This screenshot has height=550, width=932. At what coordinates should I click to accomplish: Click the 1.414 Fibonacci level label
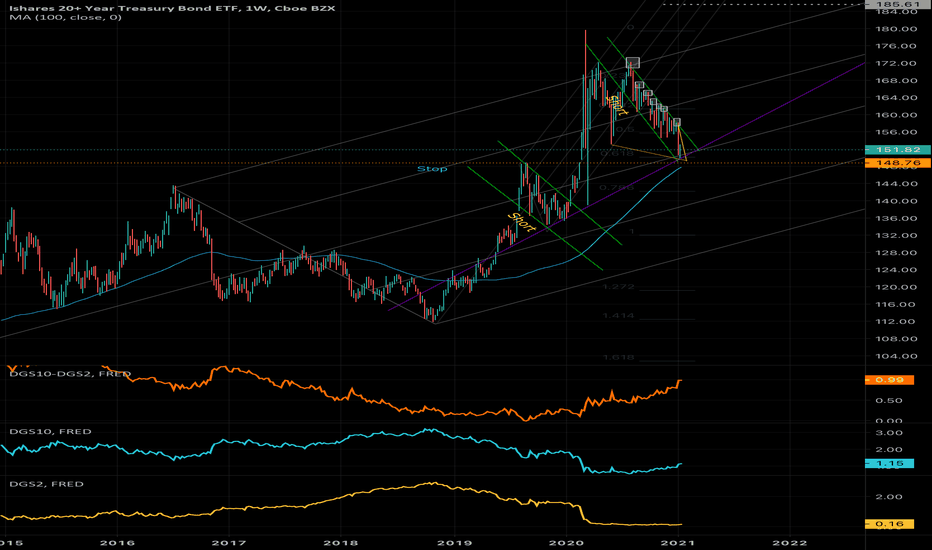coord(618,316)
